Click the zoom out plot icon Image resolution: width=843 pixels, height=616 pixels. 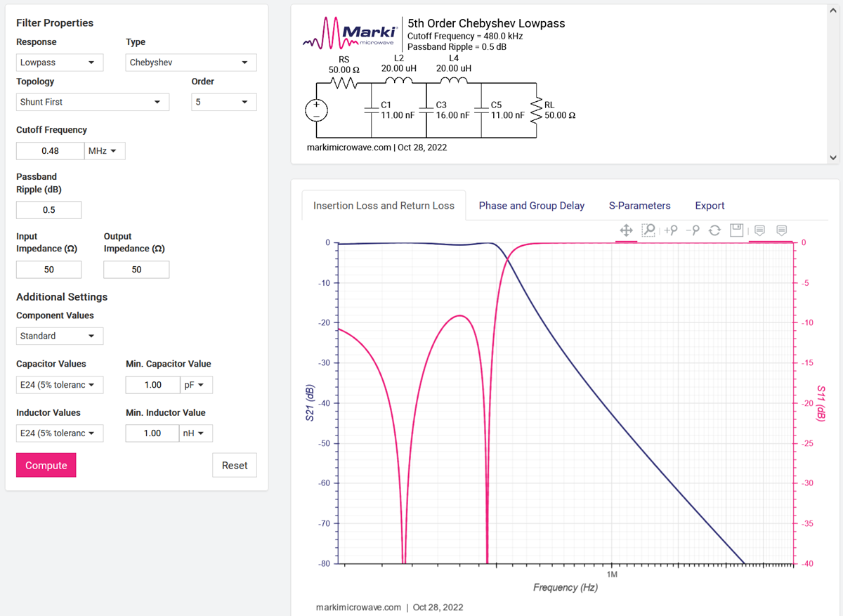tap(693, 230)
